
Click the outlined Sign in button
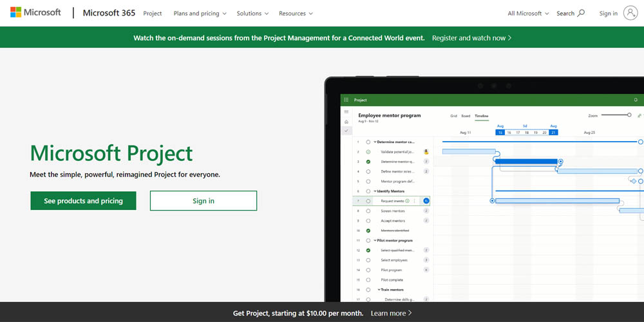tap(204, 201)
